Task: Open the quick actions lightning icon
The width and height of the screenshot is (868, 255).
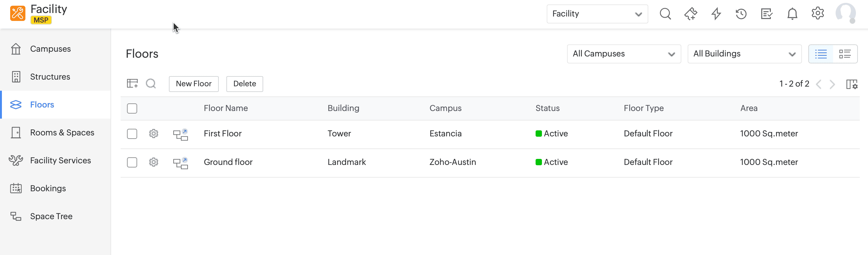Action: pos(716,14)
